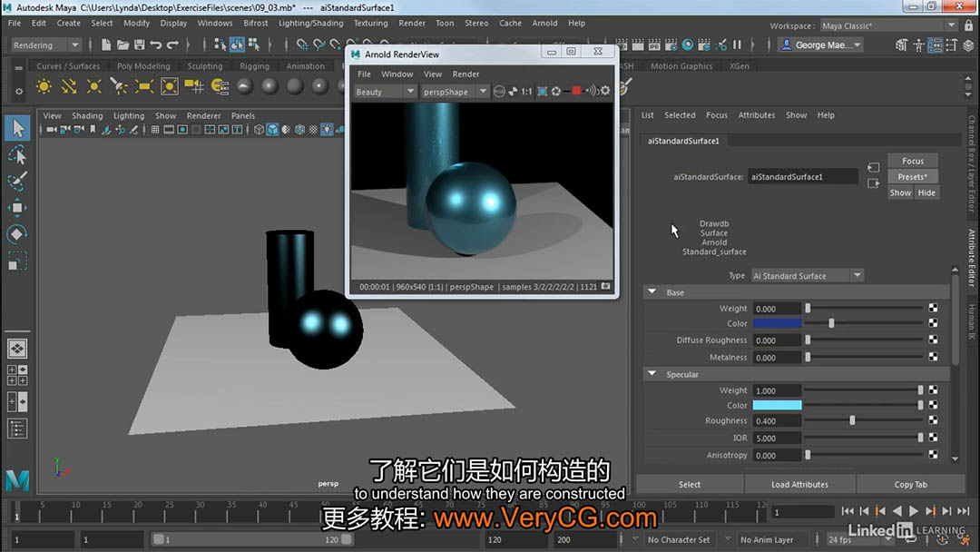
Task: Activate the Lasso select tool
Action: click(17, 155)
